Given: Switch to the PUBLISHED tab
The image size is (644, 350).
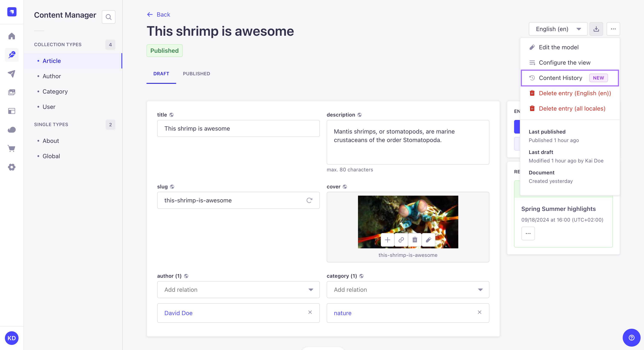Looking at the screenshot, I should point(196,73).
